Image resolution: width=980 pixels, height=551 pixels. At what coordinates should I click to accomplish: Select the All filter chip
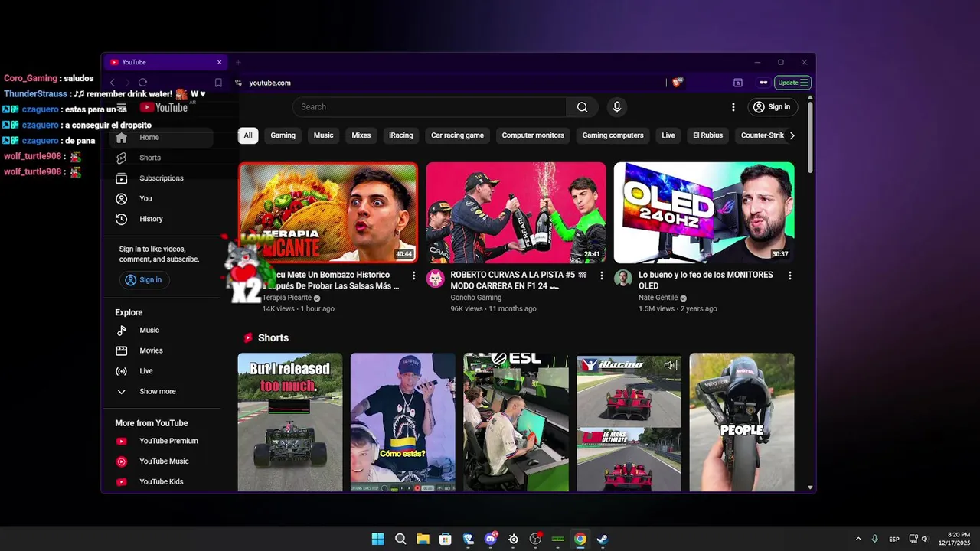pos(248,135)
